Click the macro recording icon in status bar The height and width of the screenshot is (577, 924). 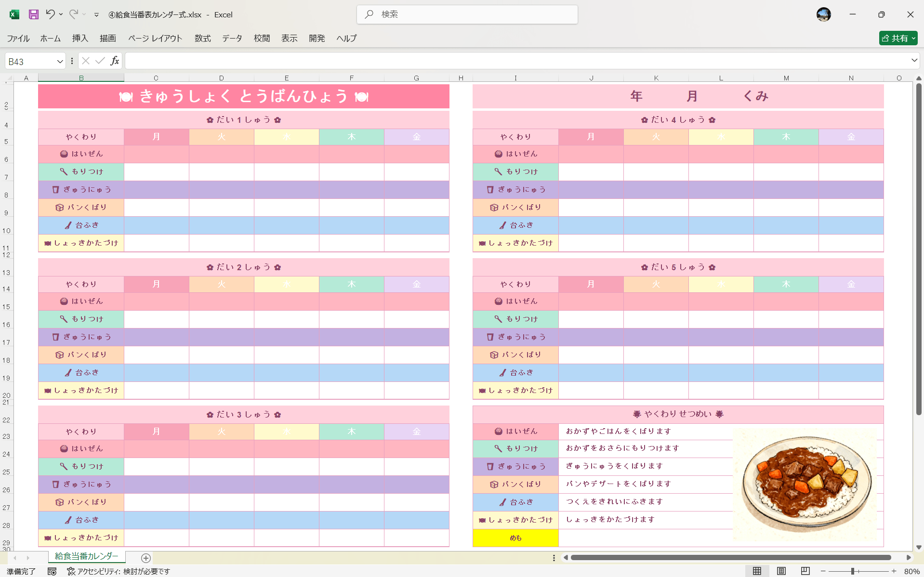pyautogui.click(x=52, y=571)
